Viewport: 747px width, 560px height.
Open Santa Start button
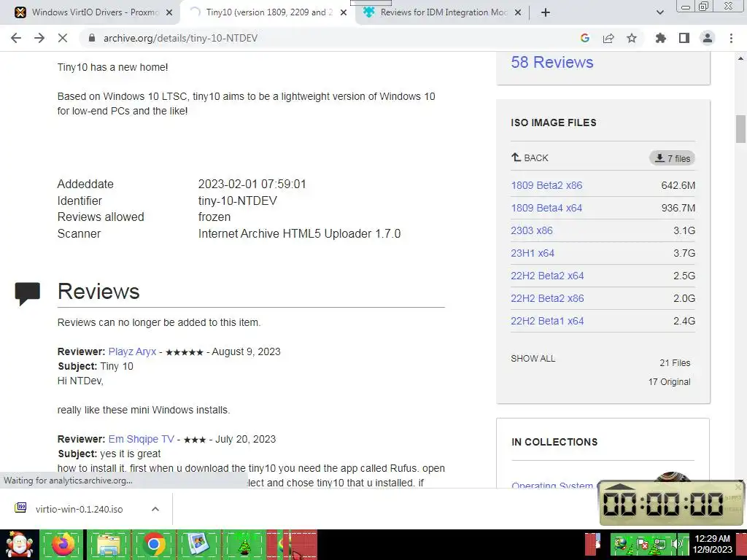19,544
